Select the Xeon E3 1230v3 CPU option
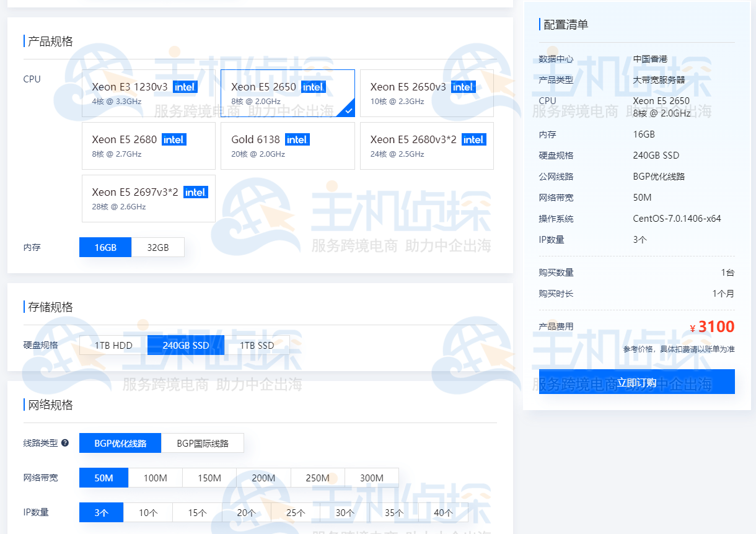This screenshot has width=756, height=534. [148, 93]
